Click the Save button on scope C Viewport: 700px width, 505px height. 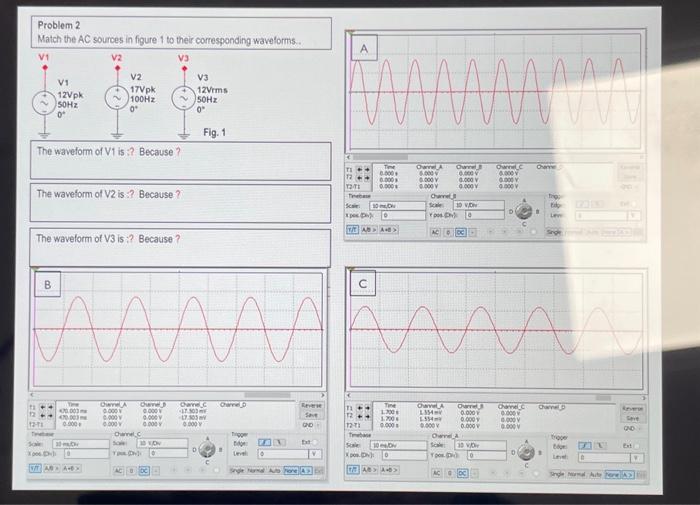pos(633,418)
